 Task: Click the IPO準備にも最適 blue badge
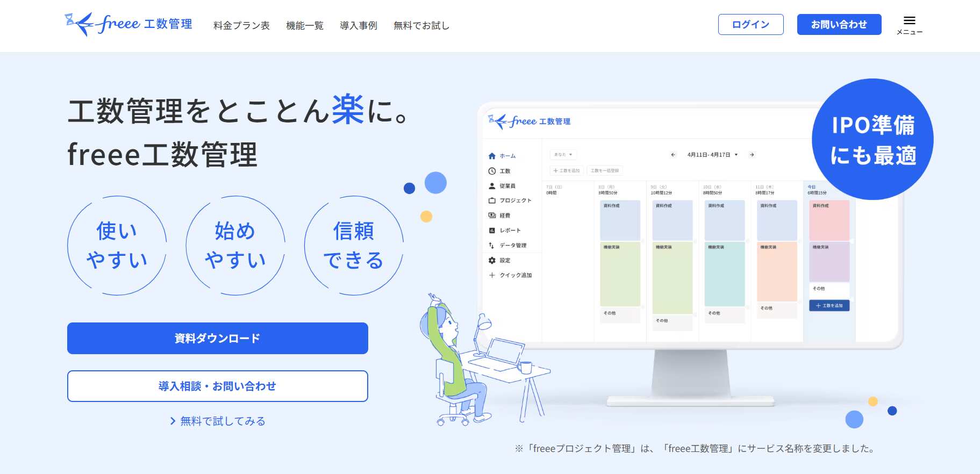pos(872,139)
